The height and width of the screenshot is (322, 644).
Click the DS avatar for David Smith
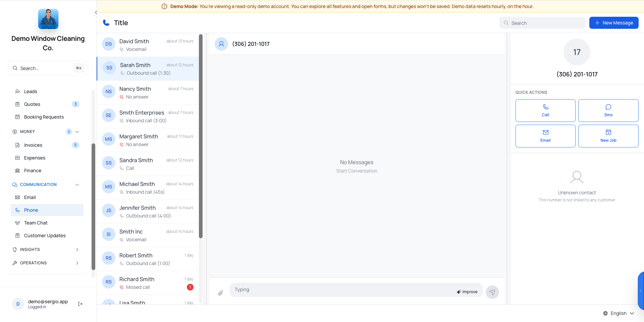pyautogui.click(x=109, y=44)
